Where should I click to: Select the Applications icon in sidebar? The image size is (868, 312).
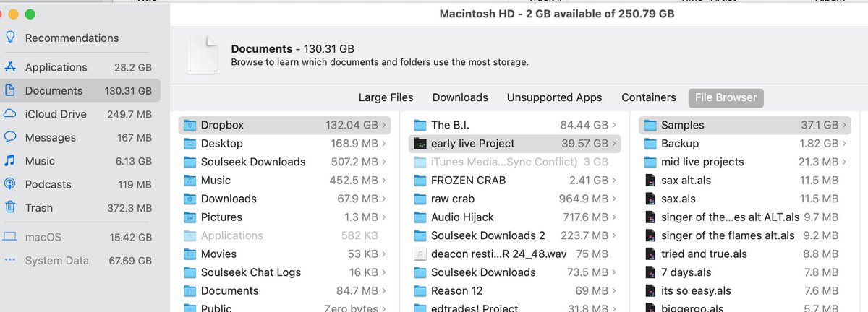(x=10, y=67)
